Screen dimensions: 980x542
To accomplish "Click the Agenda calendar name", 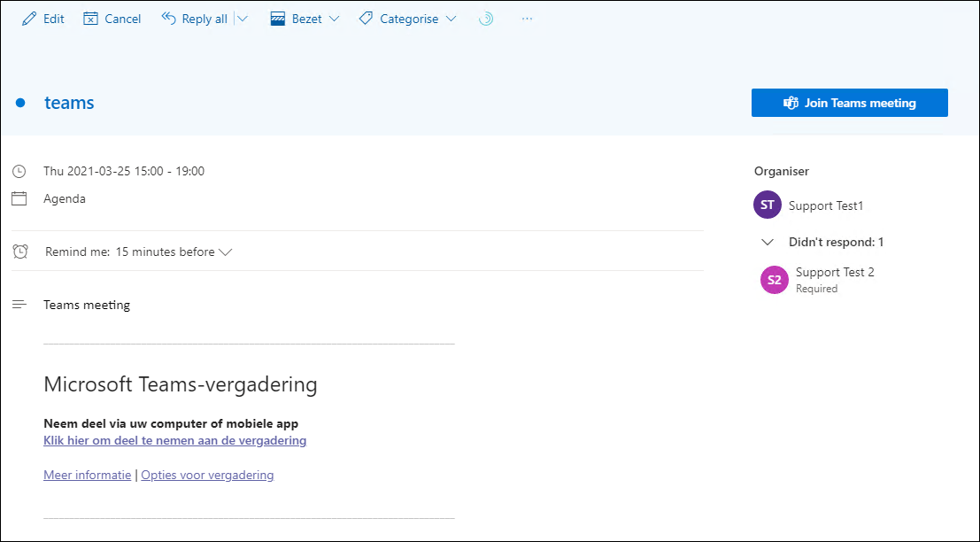I will [65, 198].
